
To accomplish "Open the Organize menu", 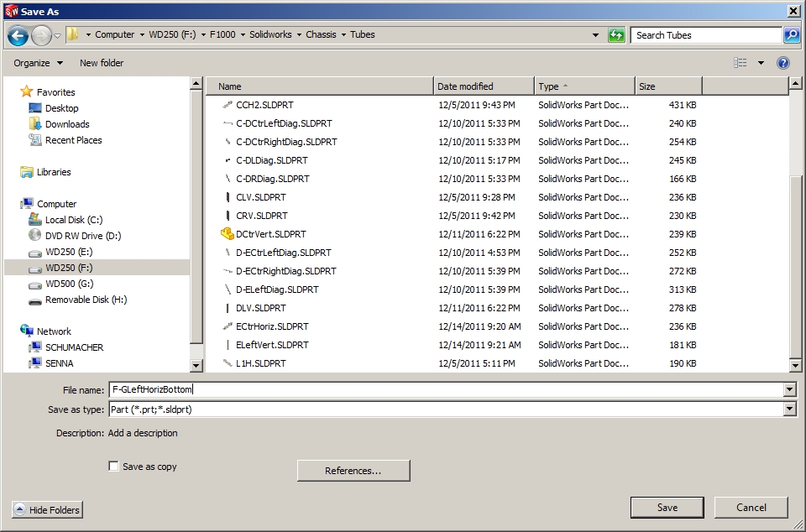I will pyautogui.click(x=38, y=63).
